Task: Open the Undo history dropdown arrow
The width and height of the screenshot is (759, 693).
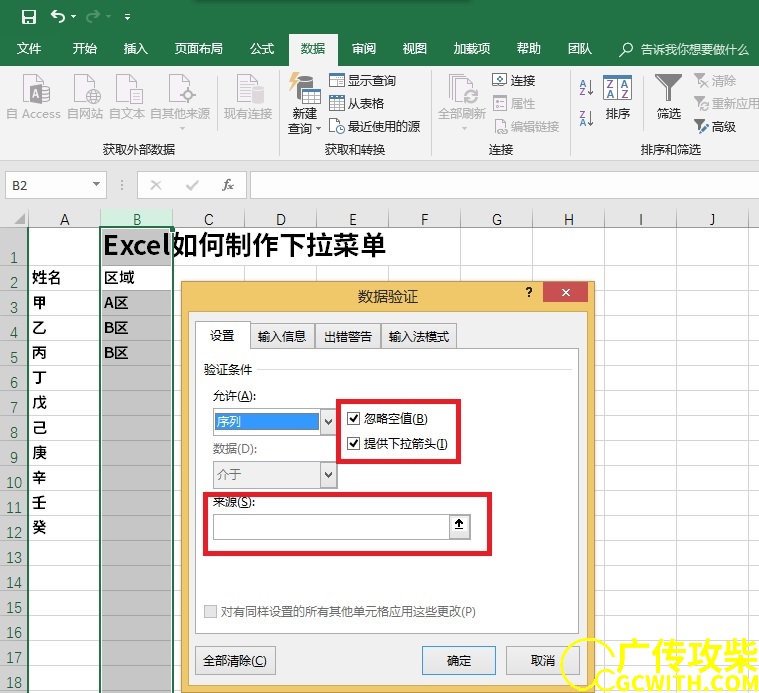Action: tap(74, 17)
